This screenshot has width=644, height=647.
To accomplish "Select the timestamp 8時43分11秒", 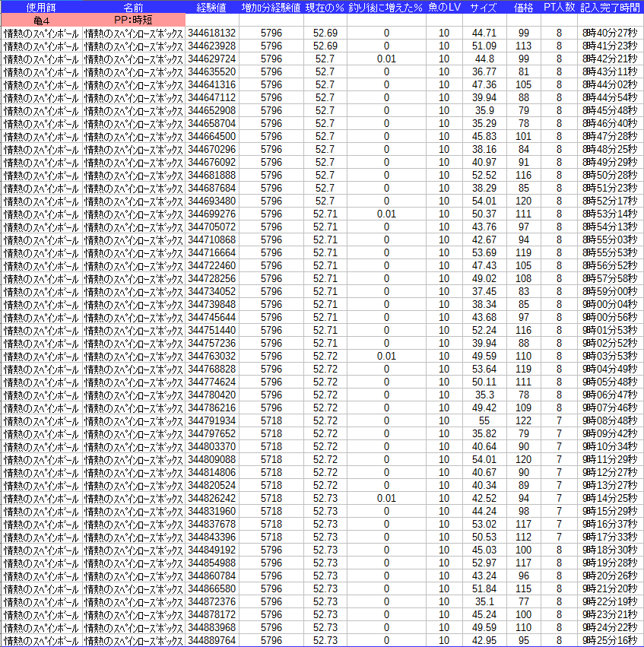I will (x=610, y=71).
